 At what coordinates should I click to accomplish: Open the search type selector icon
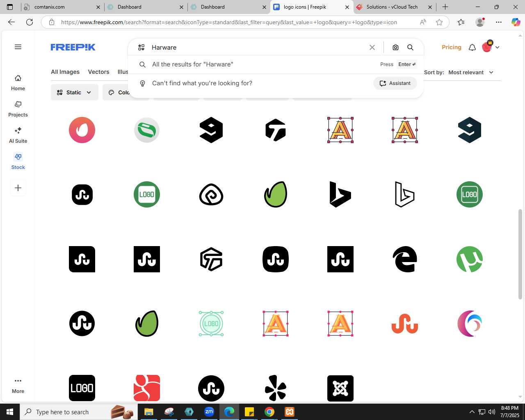click(x=141, y=48)
